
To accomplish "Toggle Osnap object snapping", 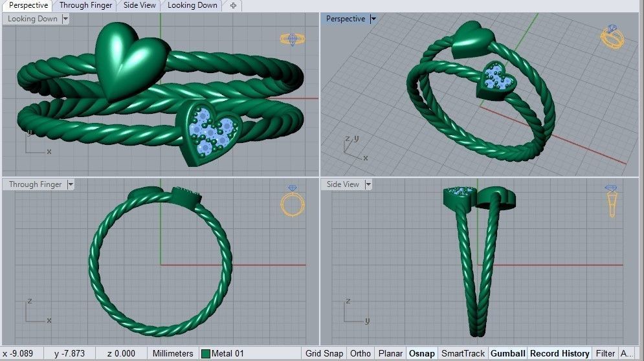I will click(422, 354).
